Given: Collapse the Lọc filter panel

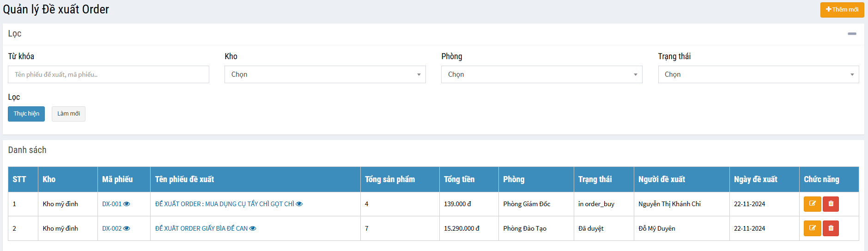Looking at the screenshot, I should 852,34.
